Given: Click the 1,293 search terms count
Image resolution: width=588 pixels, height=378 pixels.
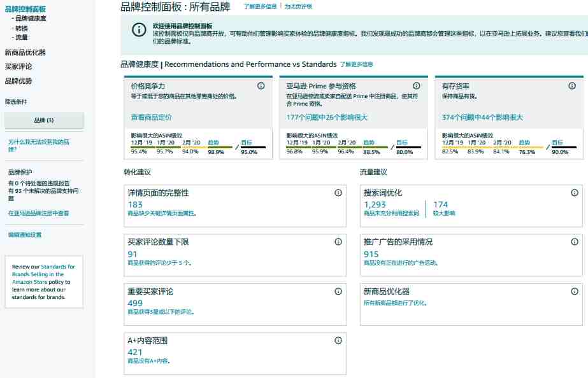Looking at the screenshot, I should point(375,204).
